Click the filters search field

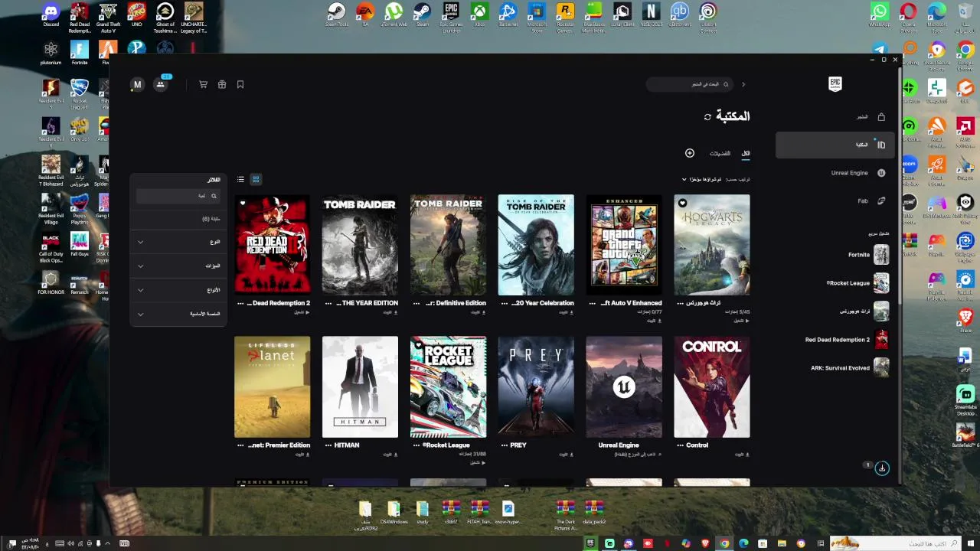pyautogui.click(x=178, y=196)
